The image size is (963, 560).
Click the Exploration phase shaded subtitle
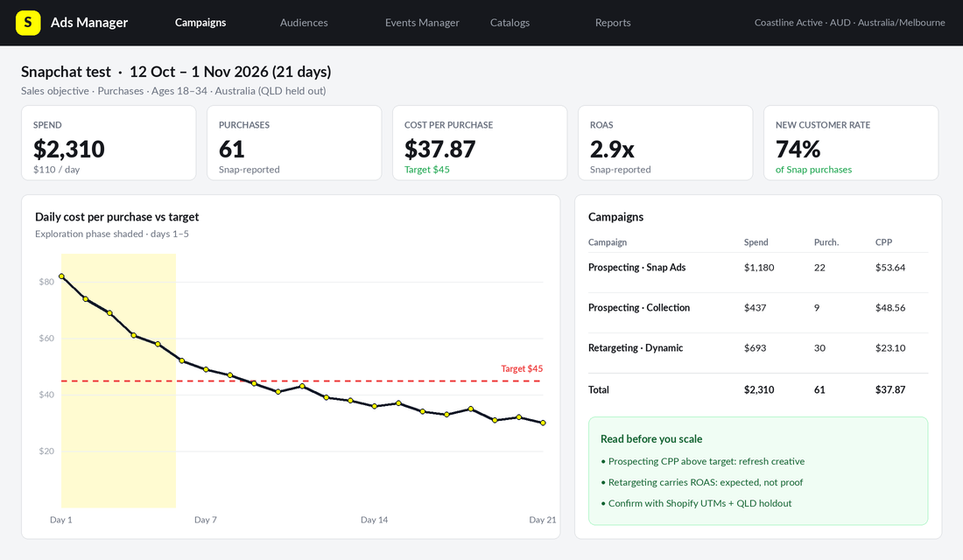pos(112,234)
